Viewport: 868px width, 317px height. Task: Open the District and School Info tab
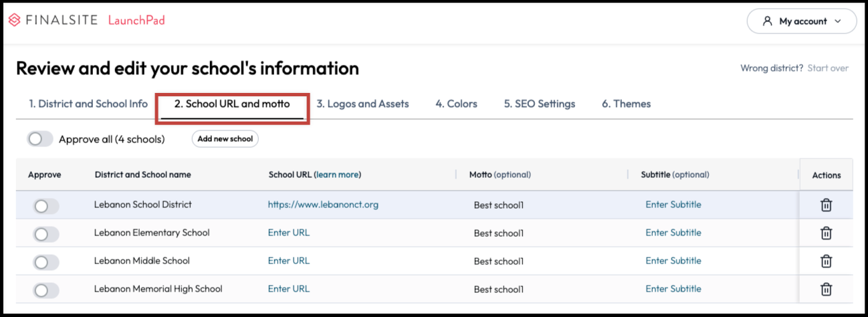pyautogui.click(x=88, y=104)
